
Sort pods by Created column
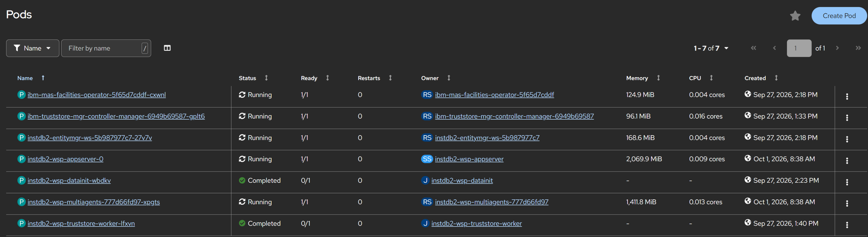(x=776, y=78)
